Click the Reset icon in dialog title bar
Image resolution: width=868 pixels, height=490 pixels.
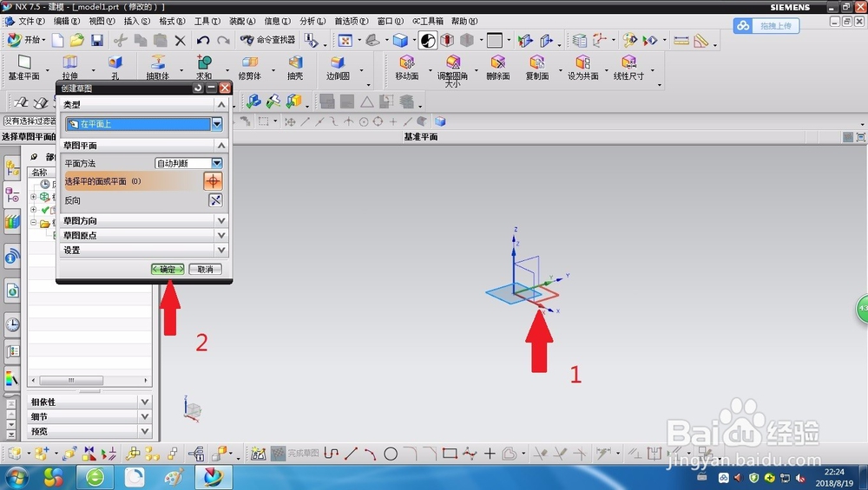click(x=198, y=88)
